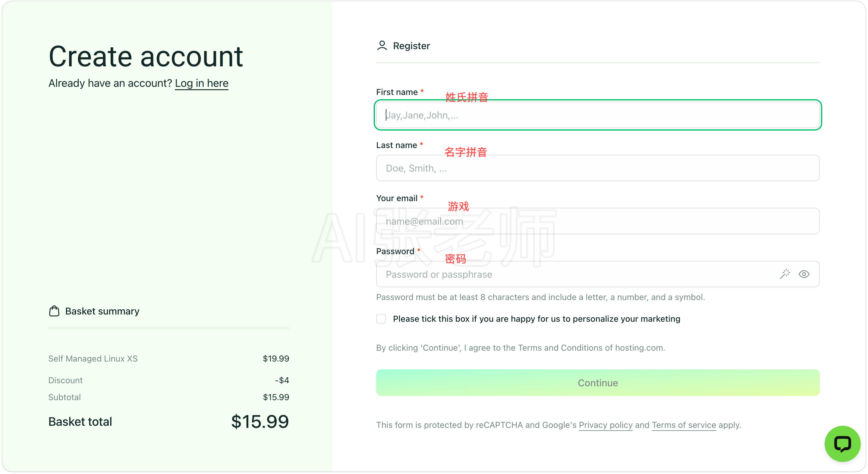
Task: Focus the First name input field
Action: coord(597,115)
